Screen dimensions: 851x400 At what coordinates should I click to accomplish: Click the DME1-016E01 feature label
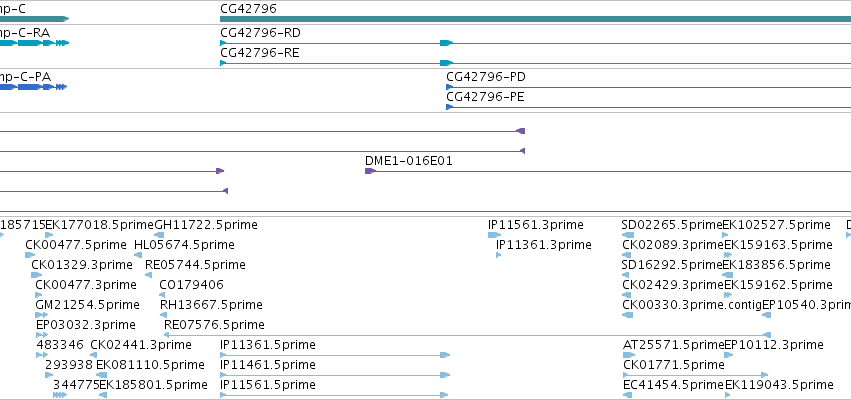[x=409, y=161]
